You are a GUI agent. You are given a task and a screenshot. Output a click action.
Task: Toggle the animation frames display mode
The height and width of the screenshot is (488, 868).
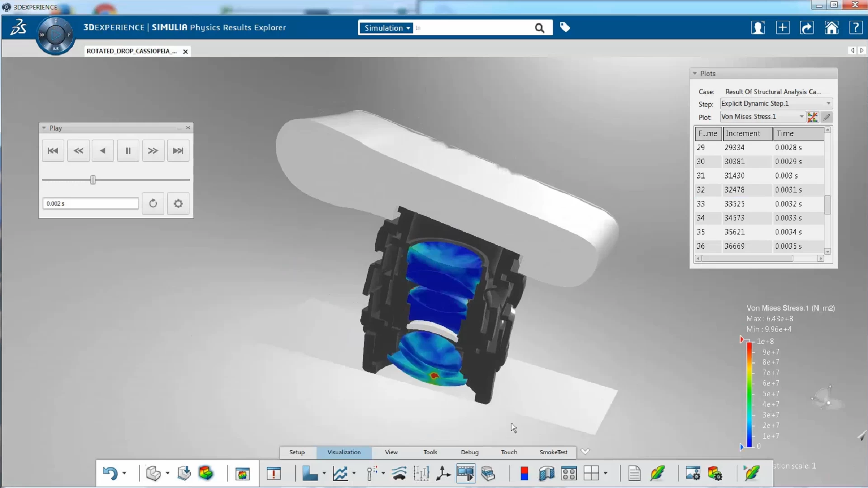pos(465,473)
